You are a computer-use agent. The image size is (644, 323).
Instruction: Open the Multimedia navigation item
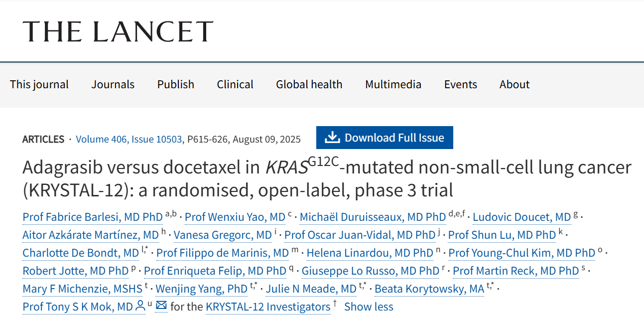393,84
